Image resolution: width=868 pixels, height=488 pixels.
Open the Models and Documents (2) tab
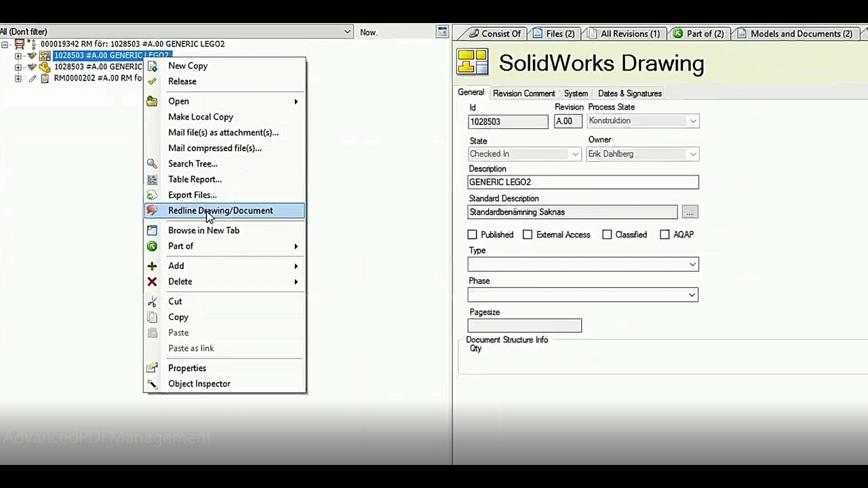pos(795,33)
